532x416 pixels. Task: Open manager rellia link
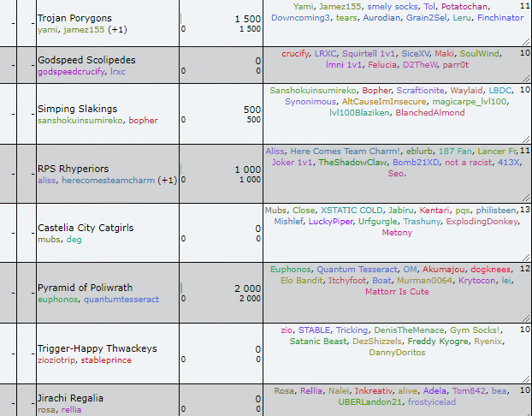(x=71, y=410)
